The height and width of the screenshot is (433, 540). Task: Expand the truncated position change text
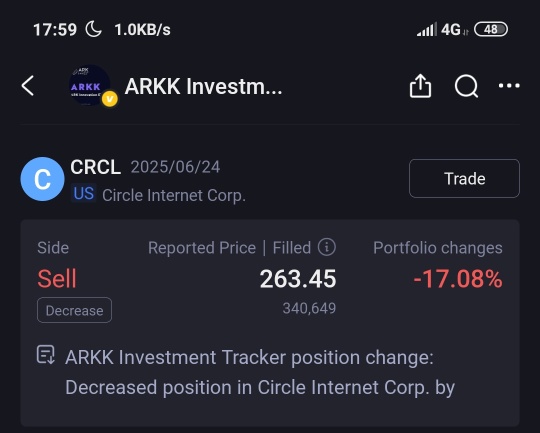click(x=260, y=372)
